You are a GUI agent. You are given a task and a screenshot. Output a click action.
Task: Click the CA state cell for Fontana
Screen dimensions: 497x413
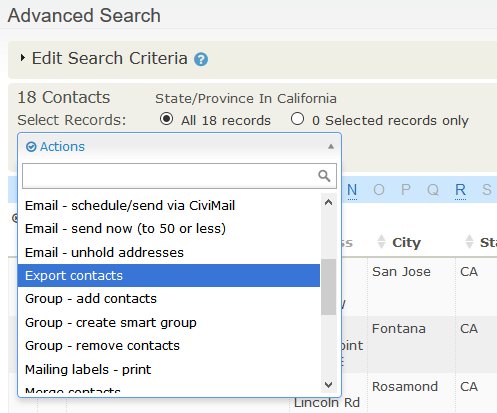tap(469, 329)
